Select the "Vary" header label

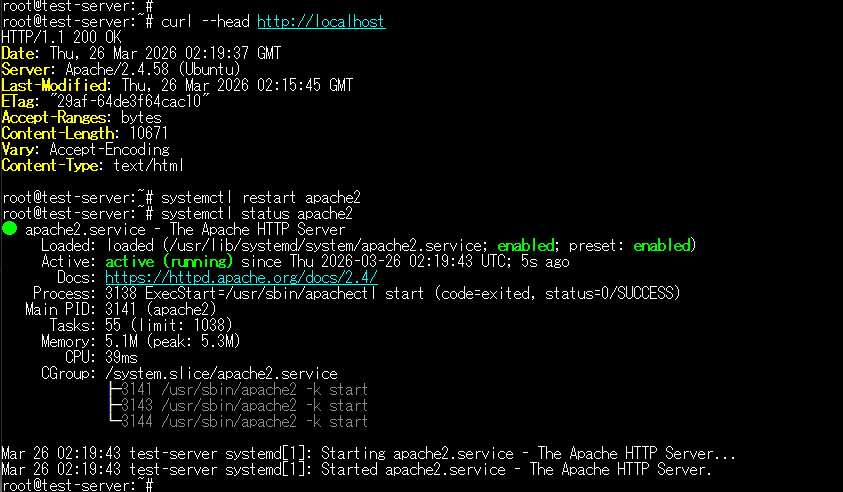click(20, 149)
